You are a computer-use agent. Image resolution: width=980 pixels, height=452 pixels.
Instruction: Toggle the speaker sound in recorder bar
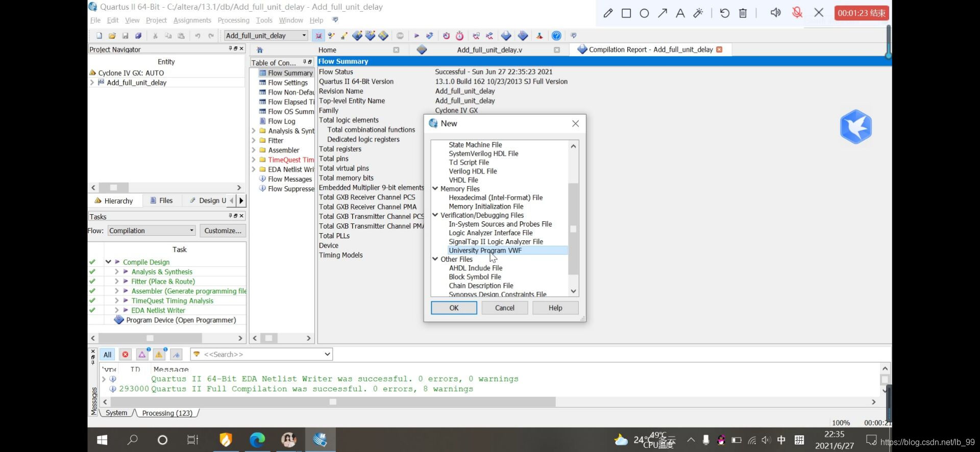(775, 13)
